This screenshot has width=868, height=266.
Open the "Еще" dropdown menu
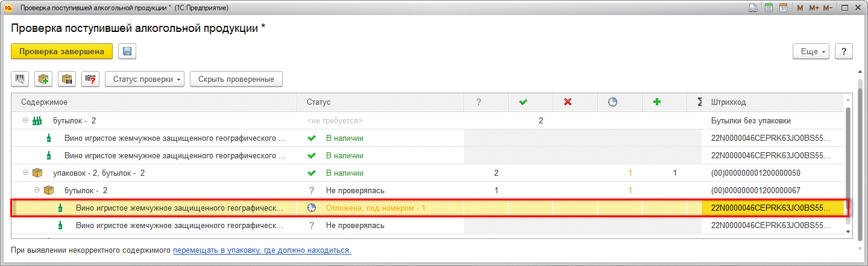pos(811,52)
